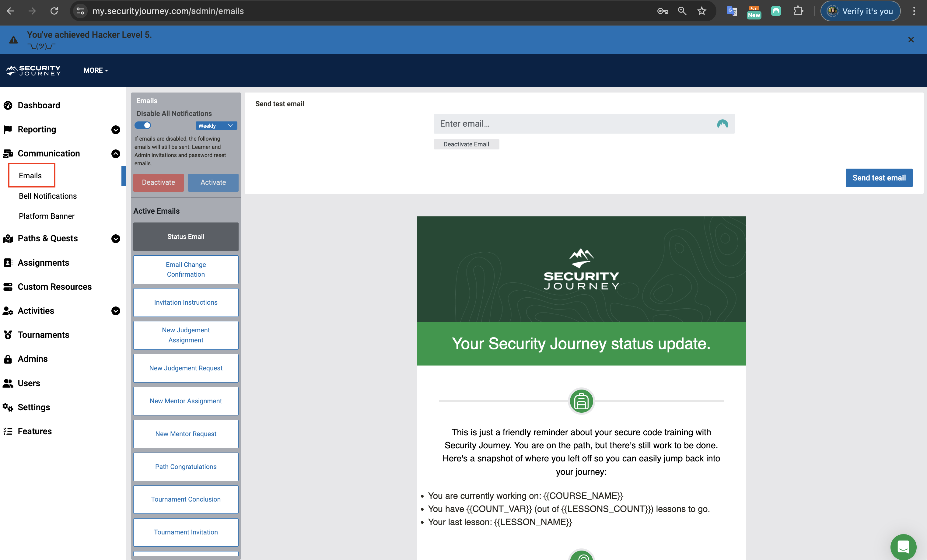This screenshot has width=927, height=560.
Task: Open Bell Notifications
Action: 48,196
